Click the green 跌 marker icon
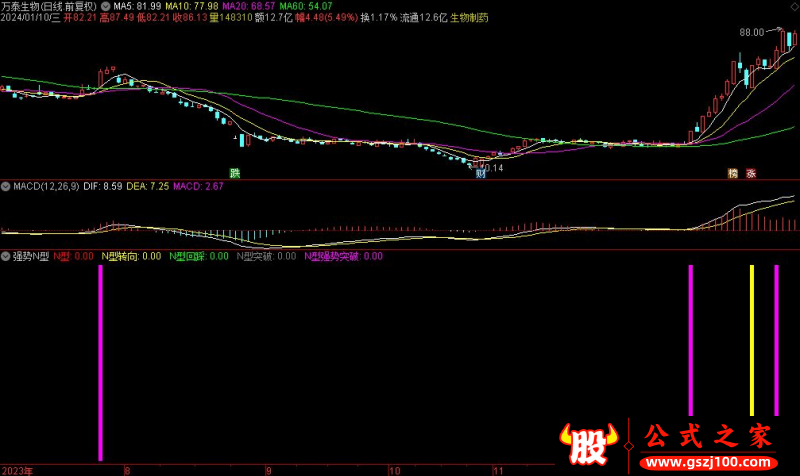This screenshot has height=476, width=800. click(235, 173)
